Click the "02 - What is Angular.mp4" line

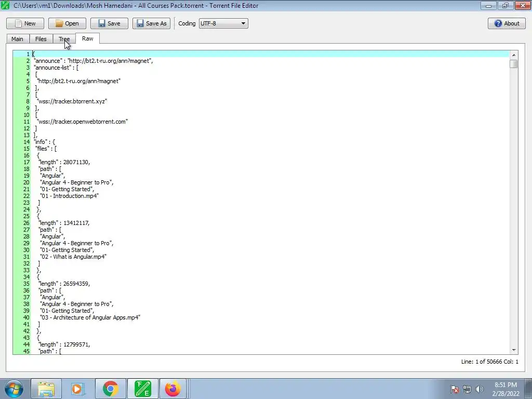pos(73,257)
